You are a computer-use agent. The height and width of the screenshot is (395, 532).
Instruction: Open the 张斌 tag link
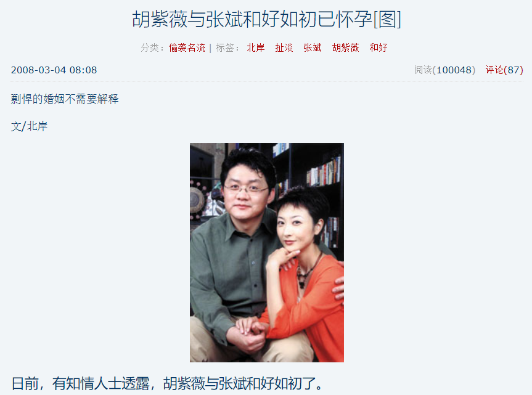[312, 47]
